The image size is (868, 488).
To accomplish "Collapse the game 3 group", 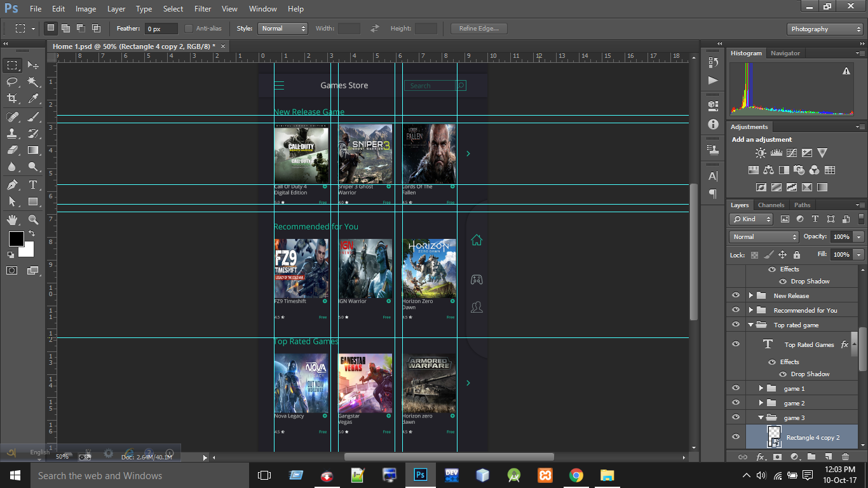I will [x=761, y=417].
